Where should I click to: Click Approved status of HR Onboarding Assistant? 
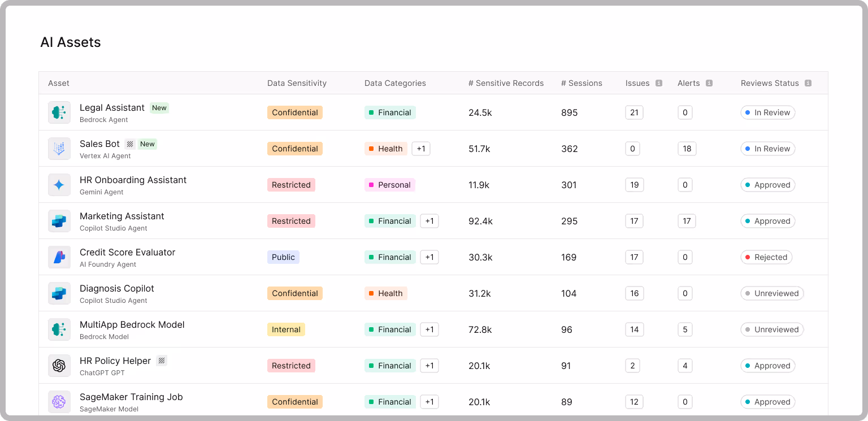click(x=768, y=185)
